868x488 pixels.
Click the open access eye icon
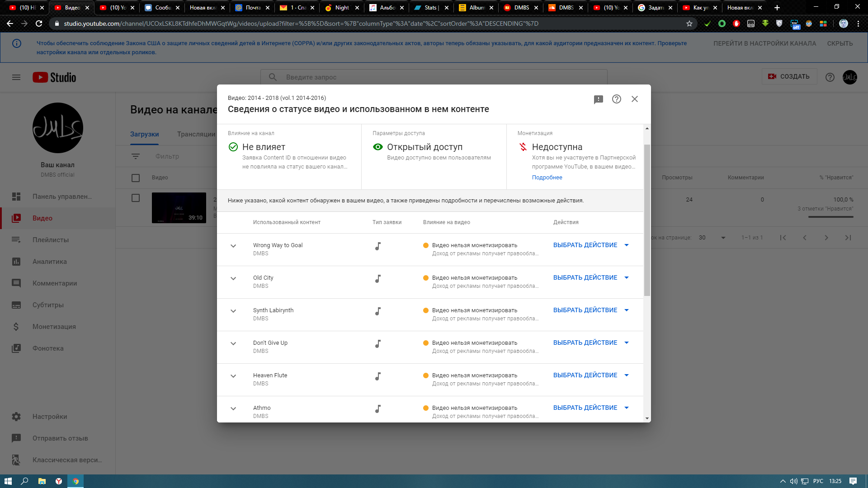tap(378, 147)
